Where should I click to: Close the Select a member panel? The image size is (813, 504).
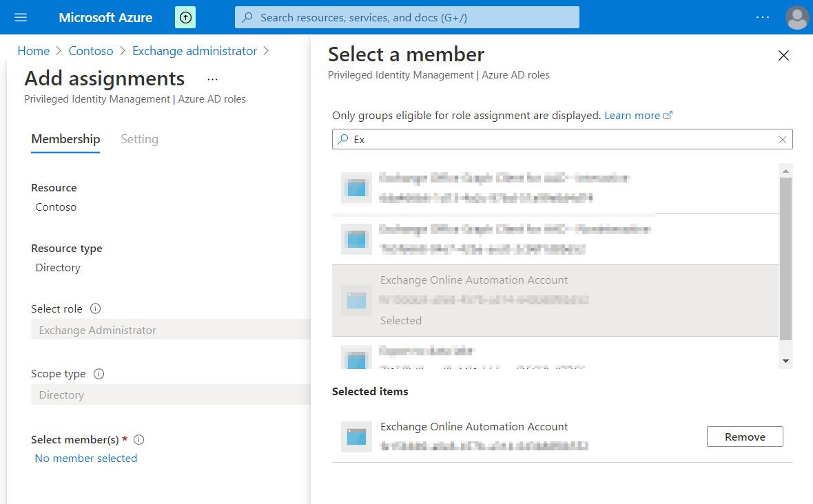[x=783, y=55]
